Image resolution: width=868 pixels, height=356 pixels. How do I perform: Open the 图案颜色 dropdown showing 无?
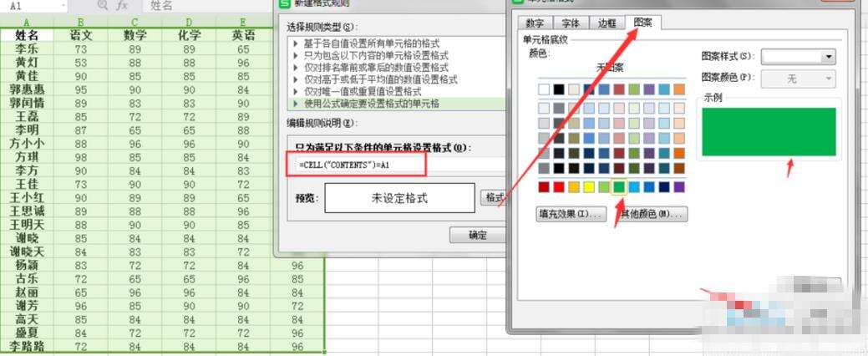[x=799, y=79]
